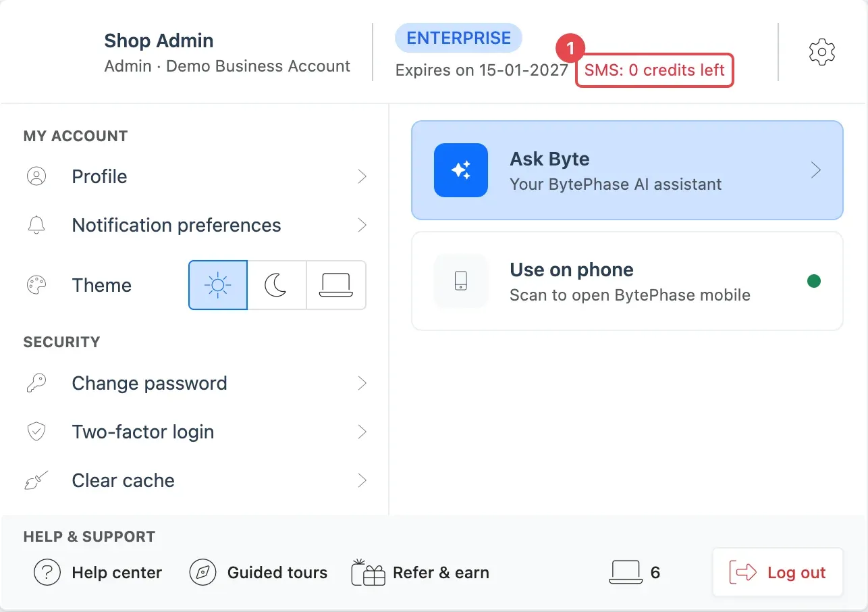Viewport: 868px width, 612px height.
Task: Click the phone icon on Use on phone
Action: pos(461,281)
